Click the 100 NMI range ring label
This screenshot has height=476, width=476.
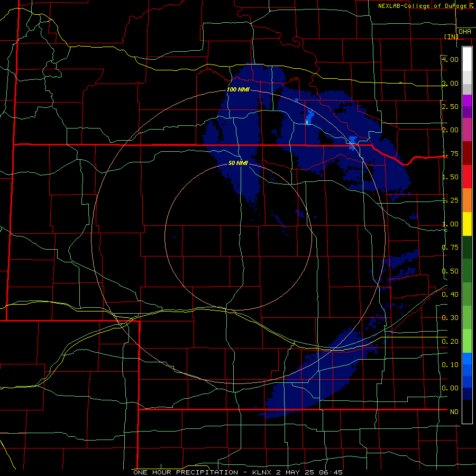[x=239, y=89]
